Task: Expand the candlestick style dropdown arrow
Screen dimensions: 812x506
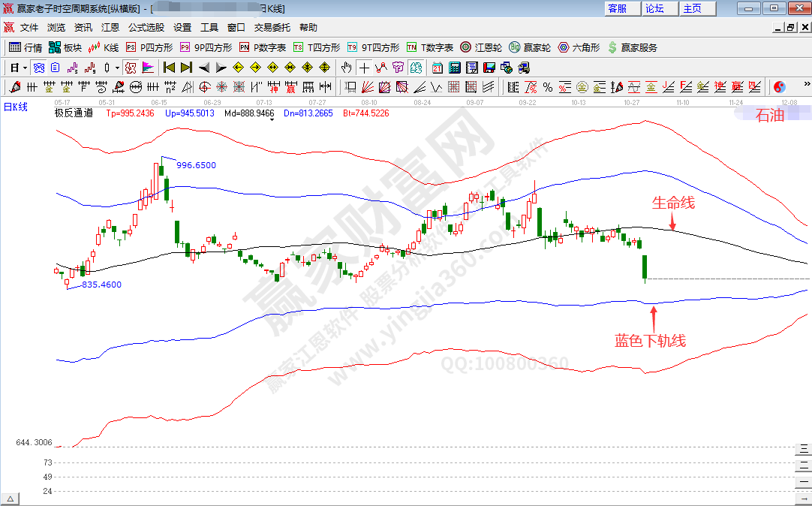Action: tap(117, 68)
